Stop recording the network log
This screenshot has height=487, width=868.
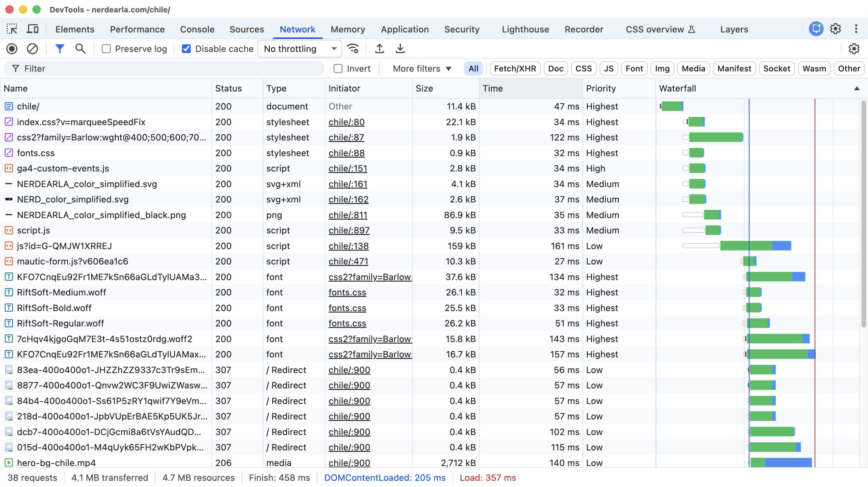12,49
